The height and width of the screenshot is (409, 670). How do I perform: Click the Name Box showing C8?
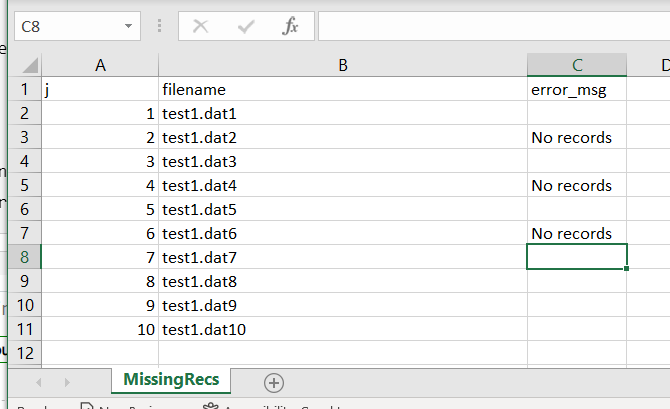(65, 27)
